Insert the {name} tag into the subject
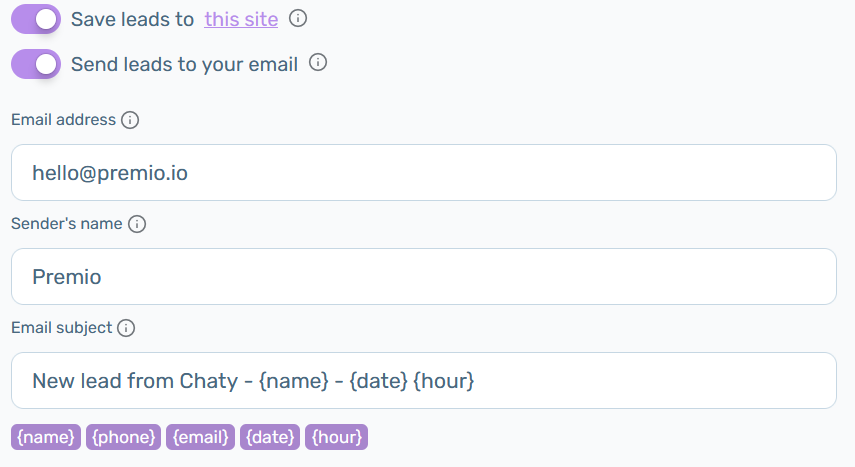This screenshot has width=855, height=467. coord(46,437)
